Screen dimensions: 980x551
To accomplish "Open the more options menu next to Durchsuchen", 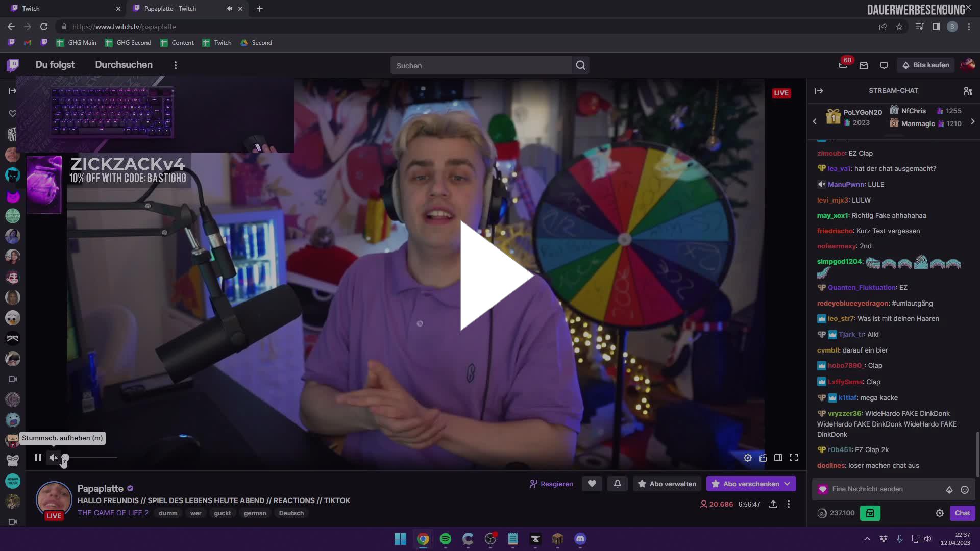I will pyautogui.click(x=176, y=65).
